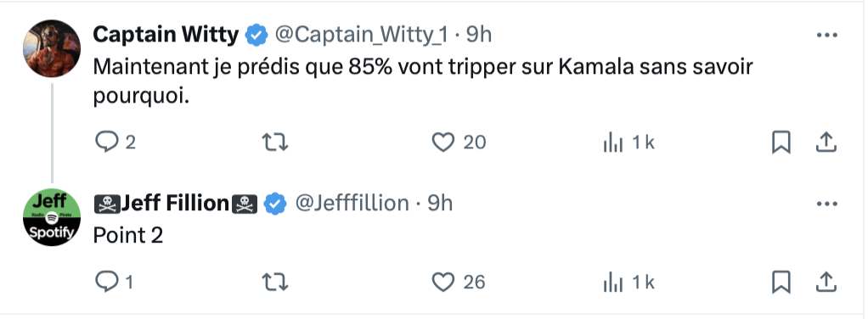Open the @Captain_Witty_1 handle link
This screenshot has height=319, width=868.
point(362,36)
